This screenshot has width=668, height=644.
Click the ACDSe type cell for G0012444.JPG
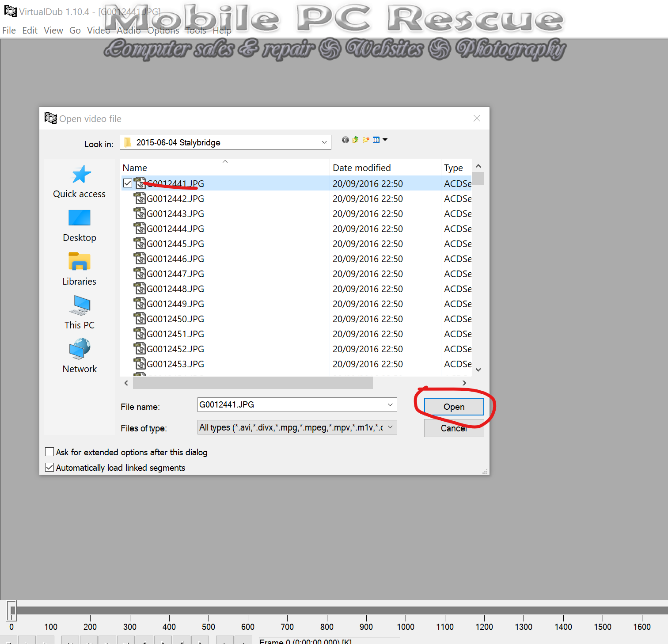[458, 229]
